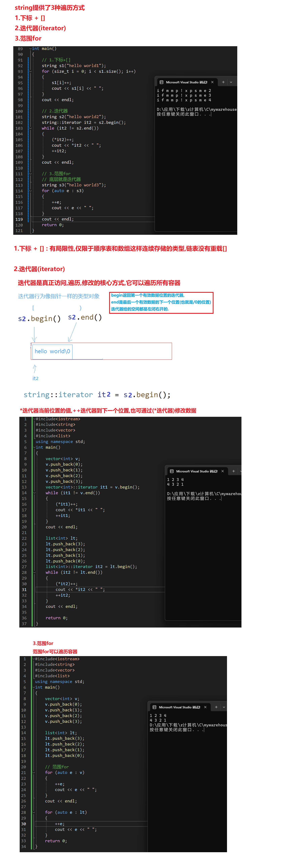Collapse while (it2 != lt.end()) fold arrow
The height and width of the screenshot is (868, 284).
click(34, 572)
